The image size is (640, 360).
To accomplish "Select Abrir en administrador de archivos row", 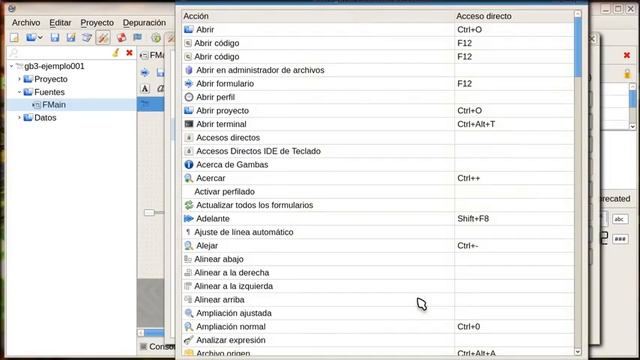I will 378,70.
